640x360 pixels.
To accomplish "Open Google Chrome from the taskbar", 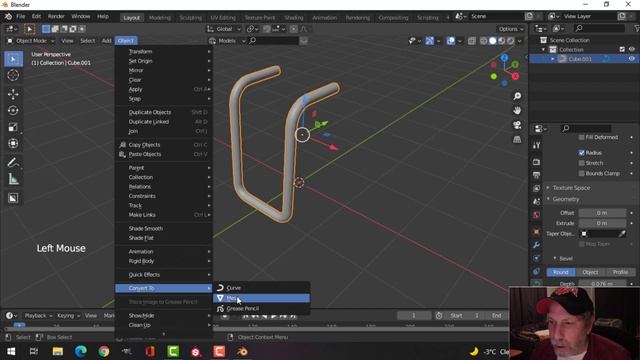I will click(x=104, y=351).
